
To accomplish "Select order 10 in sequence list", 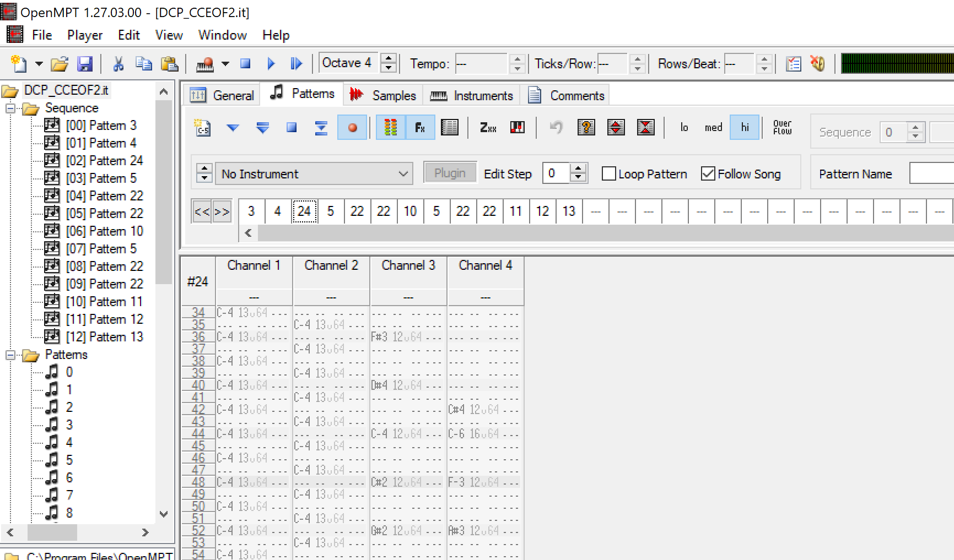I will [410, 211].
